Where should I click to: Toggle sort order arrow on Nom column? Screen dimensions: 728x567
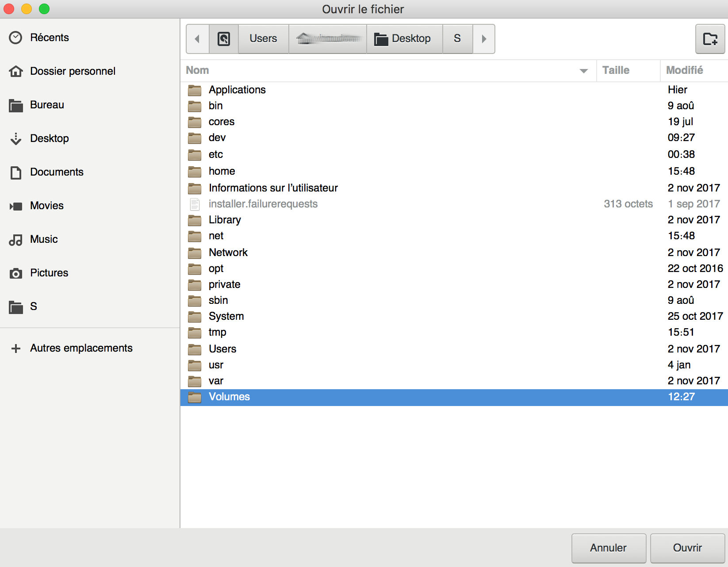coord(584,71)
